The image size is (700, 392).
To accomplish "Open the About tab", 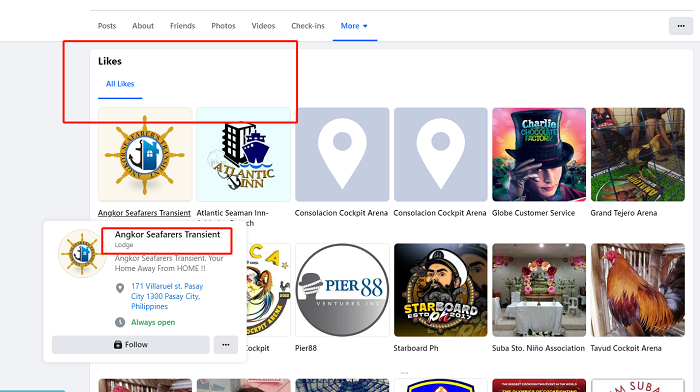I will click(143, 26).
